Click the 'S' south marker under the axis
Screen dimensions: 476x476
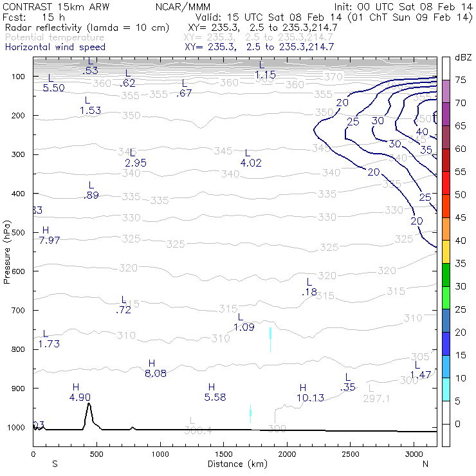[55, 464]
